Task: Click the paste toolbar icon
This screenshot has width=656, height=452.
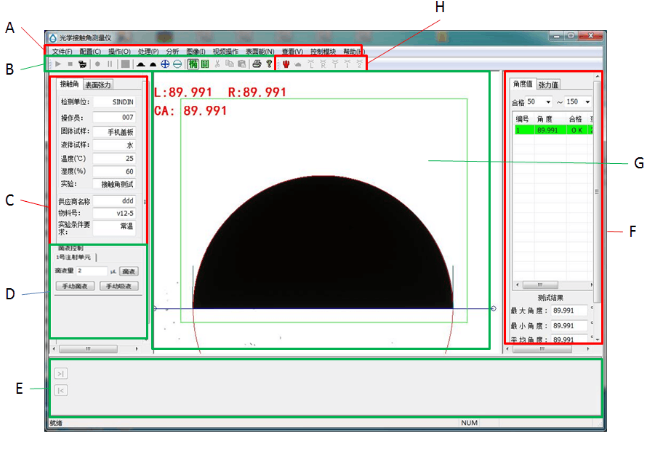Action: pos(241,64)
